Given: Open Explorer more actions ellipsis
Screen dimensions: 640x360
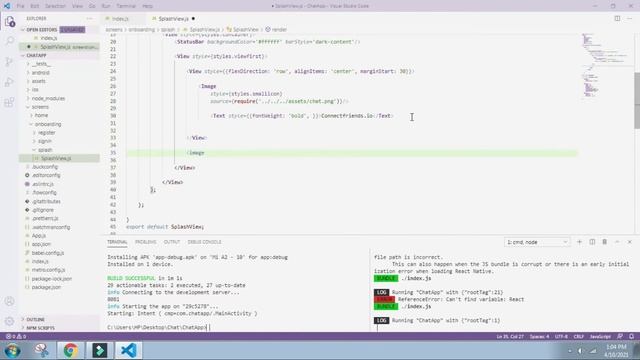Looking at the screenshot, I should click(x=89, y=18).
